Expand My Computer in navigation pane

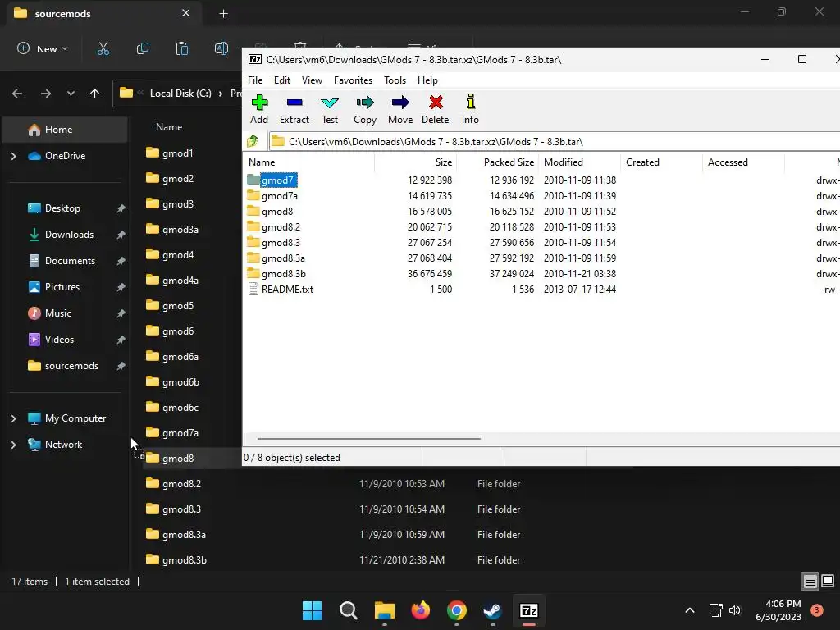[13, 418]
